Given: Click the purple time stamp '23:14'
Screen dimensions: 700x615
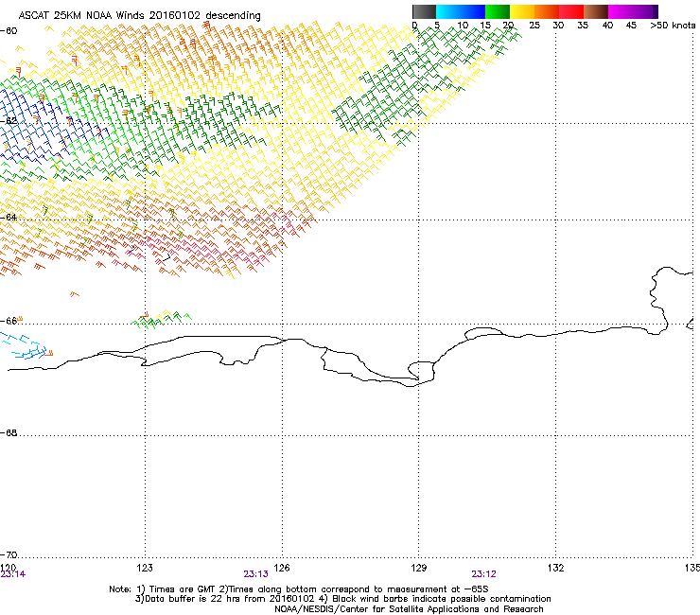Looking at the screenshot, I should point(13,574).
